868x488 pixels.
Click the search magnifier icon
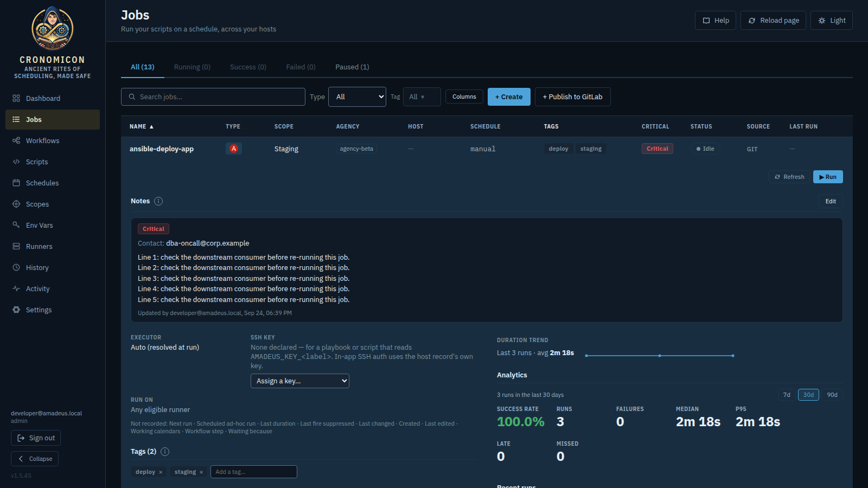pos(132,97)
